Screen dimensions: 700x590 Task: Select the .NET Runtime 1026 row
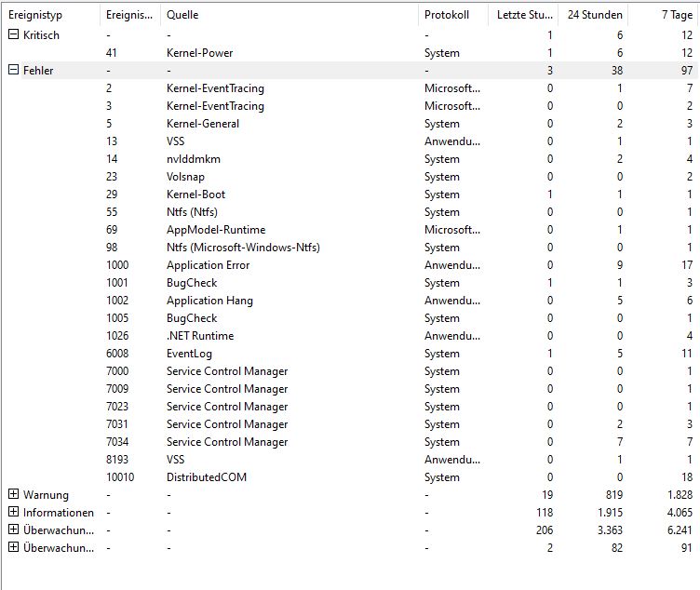click(350, 336)
